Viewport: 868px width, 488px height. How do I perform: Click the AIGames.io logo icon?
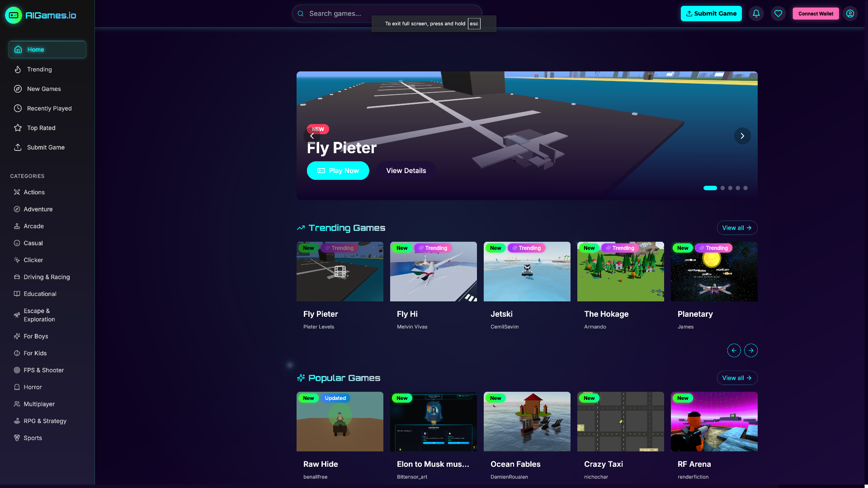[14, 15]
